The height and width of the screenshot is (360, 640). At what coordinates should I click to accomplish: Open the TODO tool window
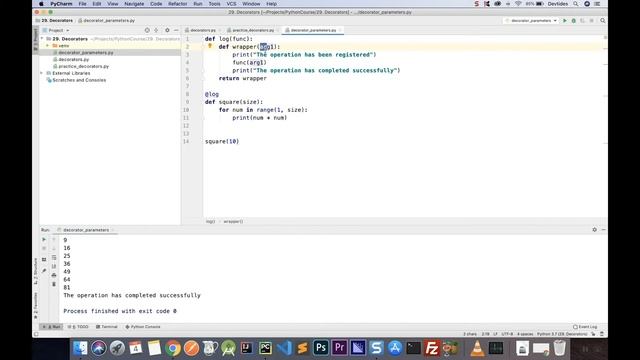78,327
